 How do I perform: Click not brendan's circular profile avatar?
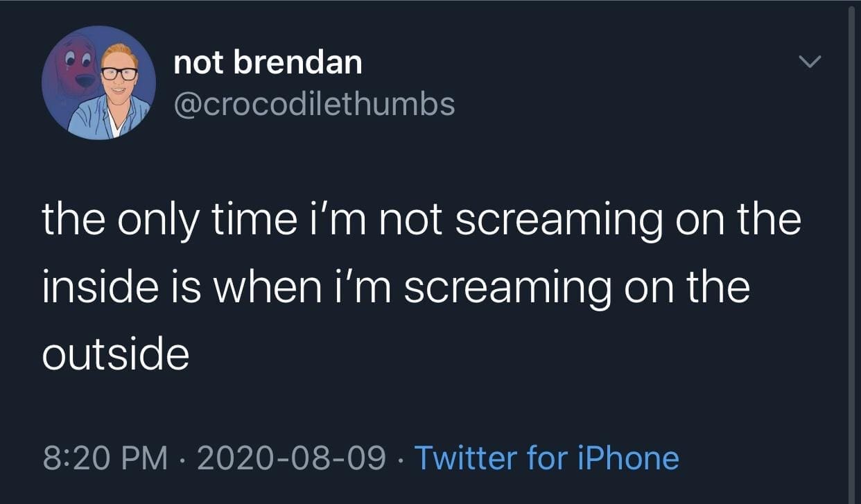98,82
